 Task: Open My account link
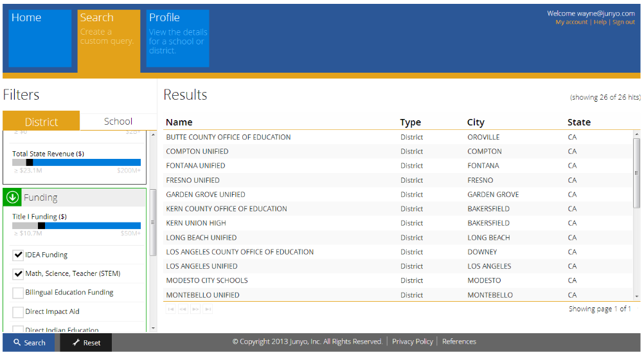click(x=571, y=22)
